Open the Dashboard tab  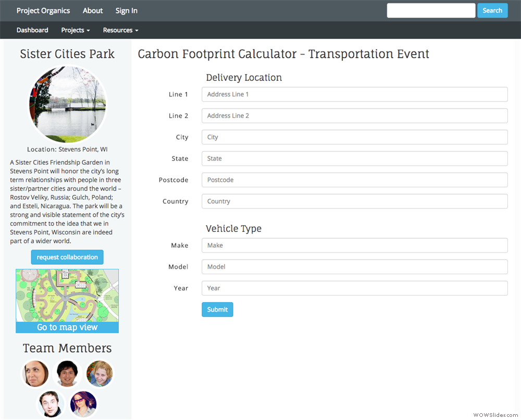32,30
